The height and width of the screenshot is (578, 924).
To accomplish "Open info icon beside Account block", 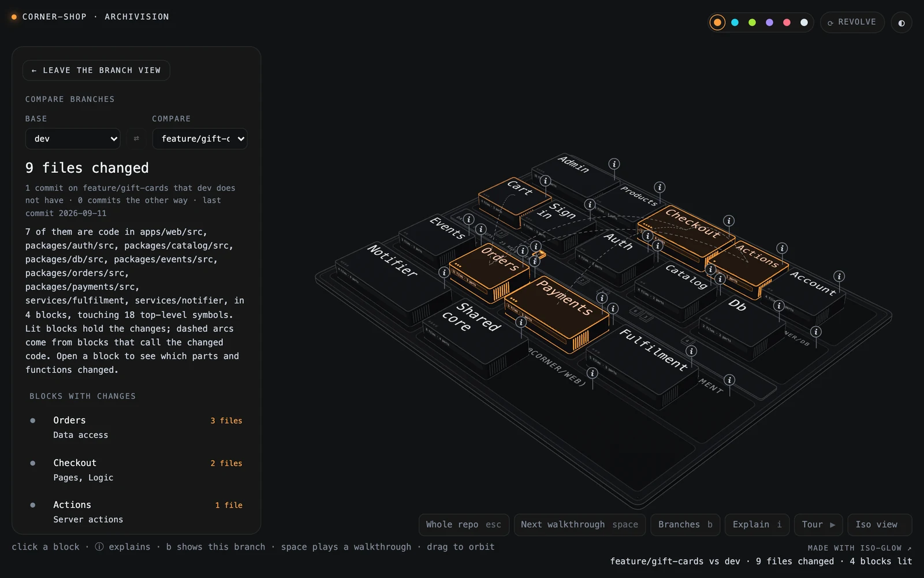I will coord(839,276).
